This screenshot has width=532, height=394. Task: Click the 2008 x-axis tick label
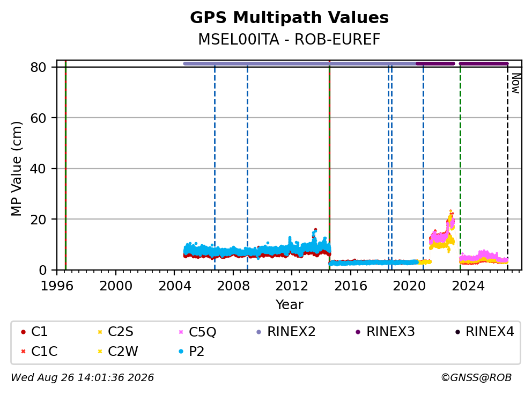coord(233,286)
